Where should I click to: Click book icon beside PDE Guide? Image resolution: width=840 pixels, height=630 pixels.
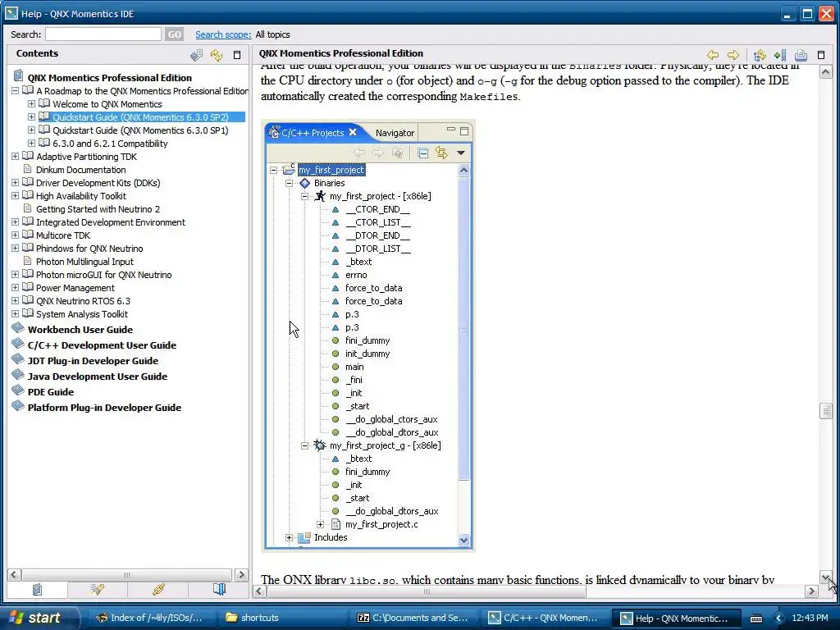pos(18,390)
